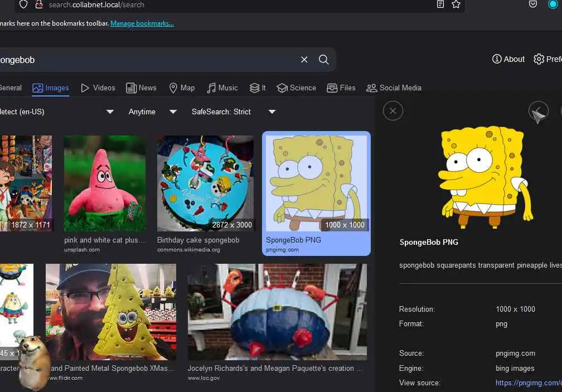Click the shield tracking protection icon
The width and height of the screenshot is (562, 392).
coord(23,4)
